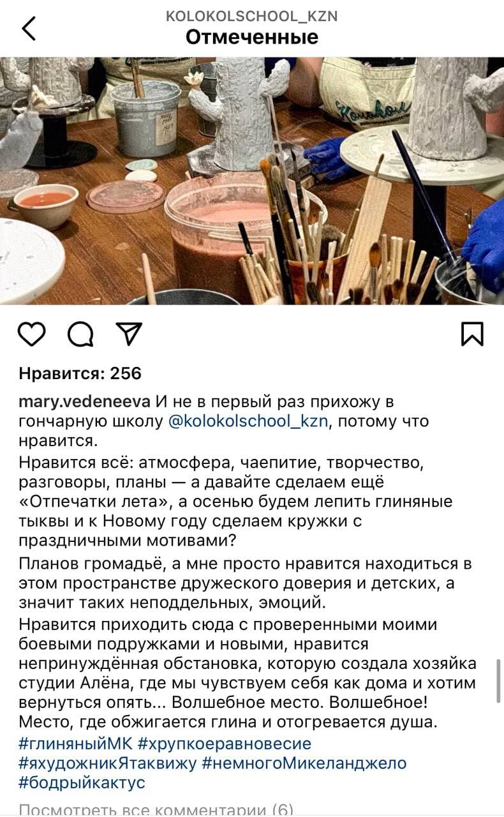
Task: Open @kolokolschool_kzn mention link
Action: [248, 421]
